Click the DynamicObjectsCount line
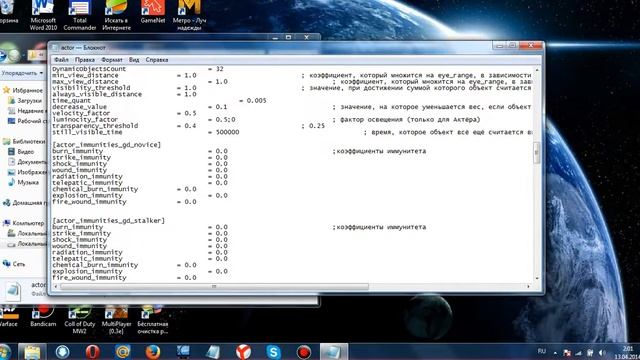 point(138,69)
